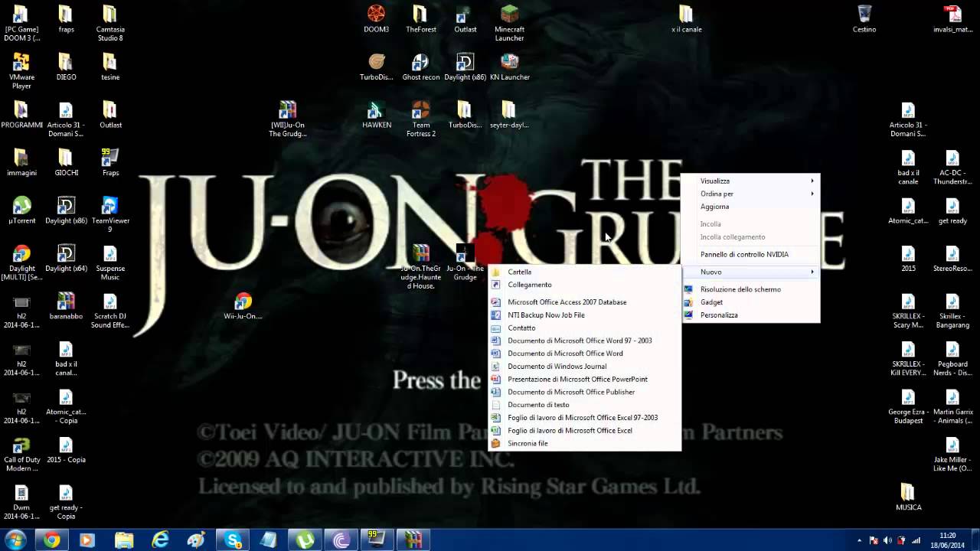Screen dimensions: 980x551
Task: Select the TeamViewer 9 desktop shortcut
Action: [110, 214]
